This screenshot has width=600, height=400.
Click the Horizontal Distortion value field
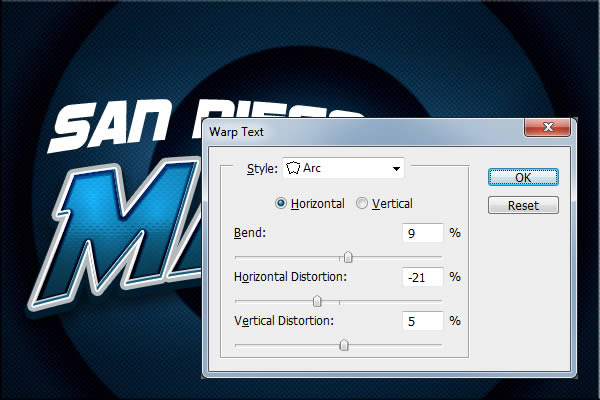point(423,277)
